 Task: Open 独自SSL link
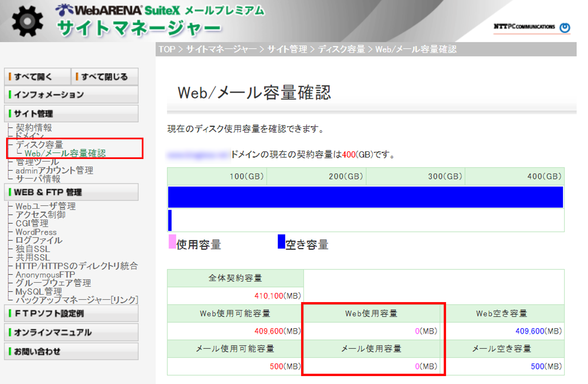[x=33, y=249]
